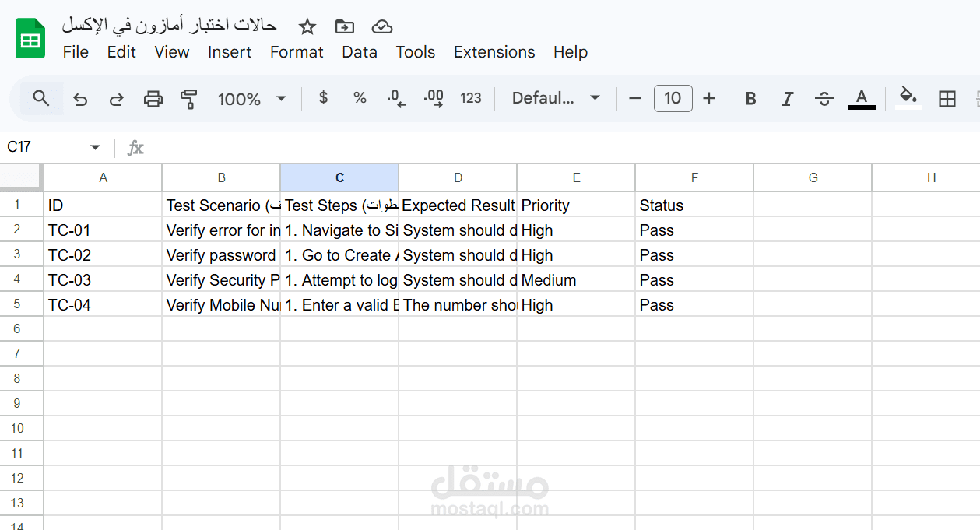This screenshot has width=980, height=530.
Task: Open the search menus magnifier
Action: coord(41,98)
